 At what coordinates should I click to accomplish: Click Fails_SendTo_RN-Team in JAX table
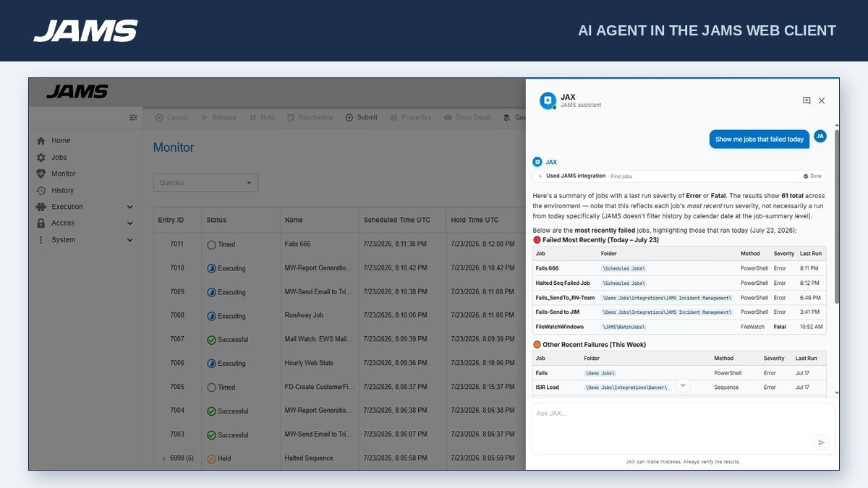[x=565, y=298]
